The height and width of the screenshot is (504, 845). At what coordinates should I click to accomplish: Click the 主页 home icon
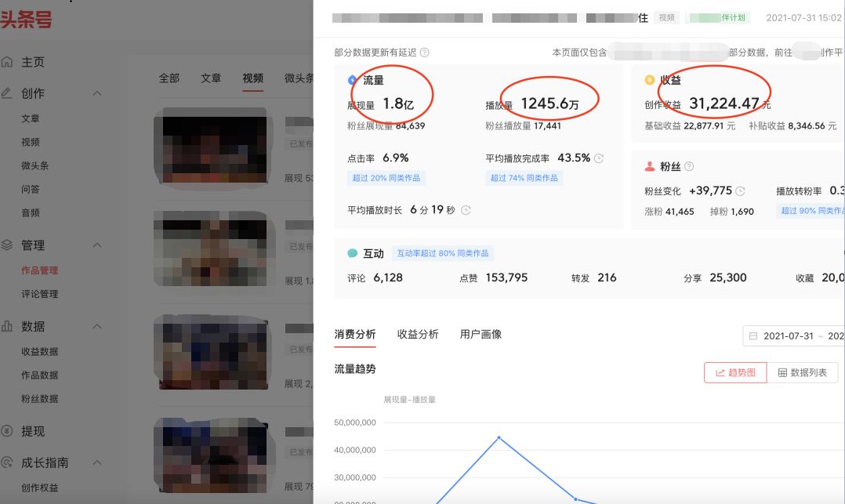click(7, 62)
